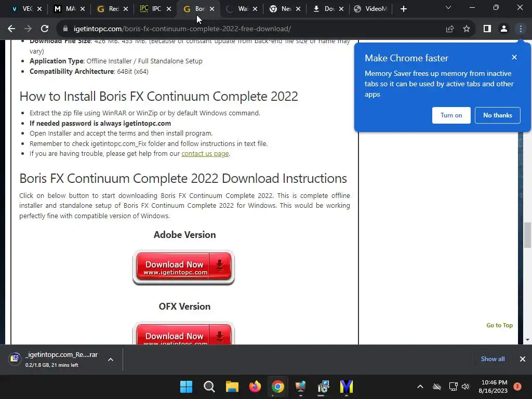Open a new browser tab
Image resolution: width=532 pixels, height=399 pixels.
403,9
